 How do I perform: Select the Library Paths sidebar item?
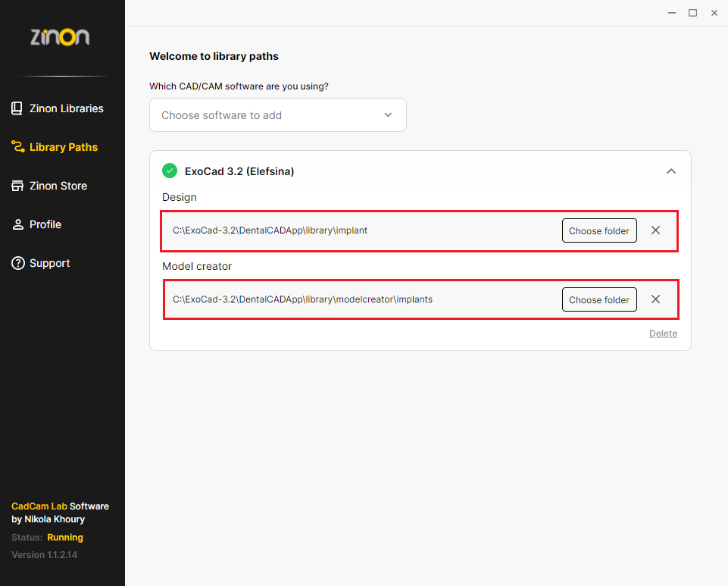coord(55,147)
